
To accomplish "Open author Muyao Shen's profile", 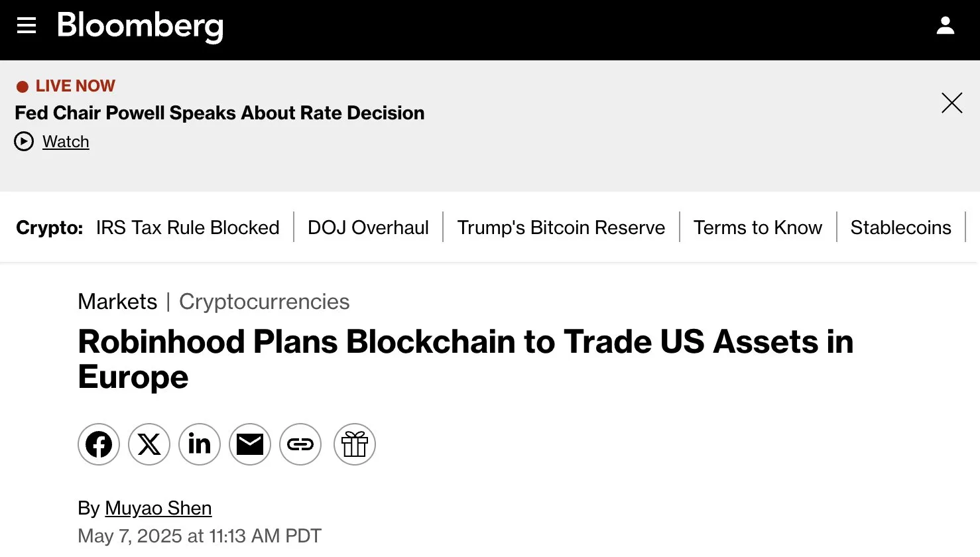I will coord(158,508).
